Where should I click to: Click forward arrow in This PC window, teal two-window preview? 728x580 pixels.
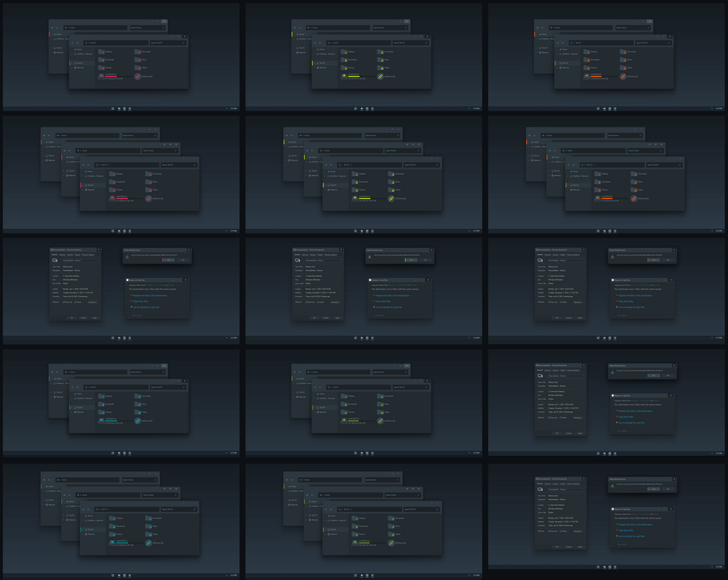(x=78, y=387)
